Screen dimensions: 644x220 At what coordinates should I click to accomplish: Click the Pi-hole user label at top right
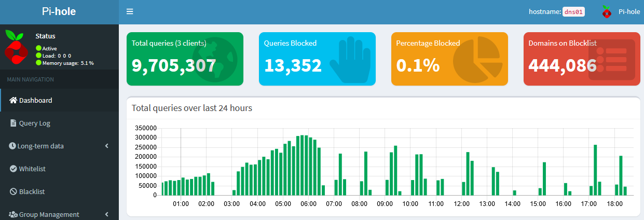tap(629, 11)
